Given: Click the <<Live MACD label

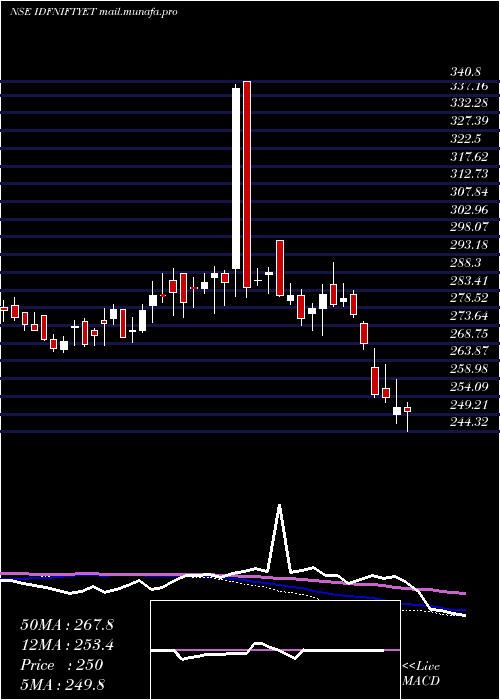Looking at the screenshot, I should [421, 674].
